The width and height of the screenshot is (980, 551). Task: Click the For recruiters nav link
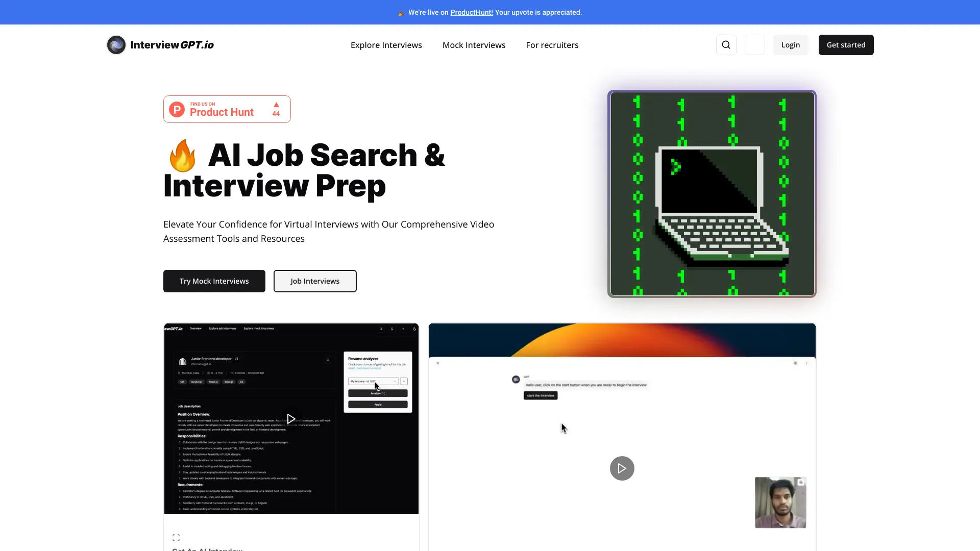pos(552,44)
